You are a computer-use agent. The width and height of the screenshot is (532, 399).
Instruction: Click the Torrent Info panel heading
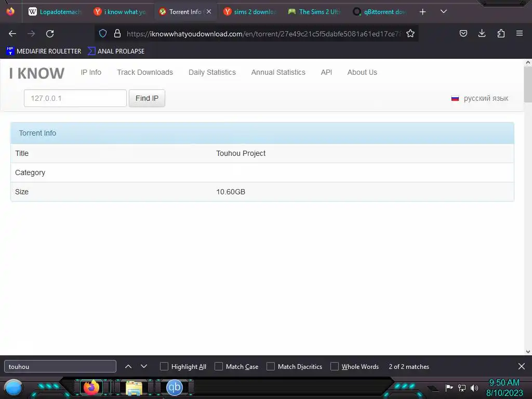tap(37, 133)
